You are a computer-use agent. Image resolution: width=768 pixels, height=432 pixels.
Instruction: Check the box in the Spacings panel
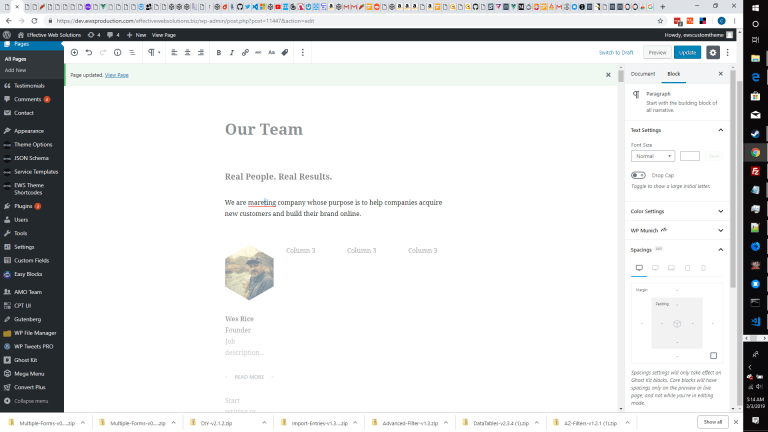tap(714, 356)
